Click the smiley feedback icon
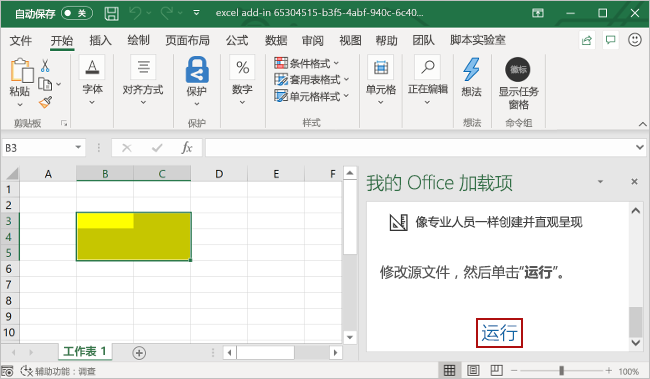Image resolution: width=650 pixels, height=379 pixels. [x=635, y=40]
